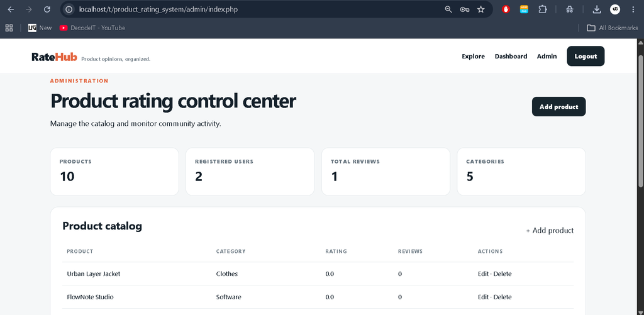Click the scrollbar up arrow
Image resolution: width=644 pixels, height=315 pixels.
click(640, 42)
